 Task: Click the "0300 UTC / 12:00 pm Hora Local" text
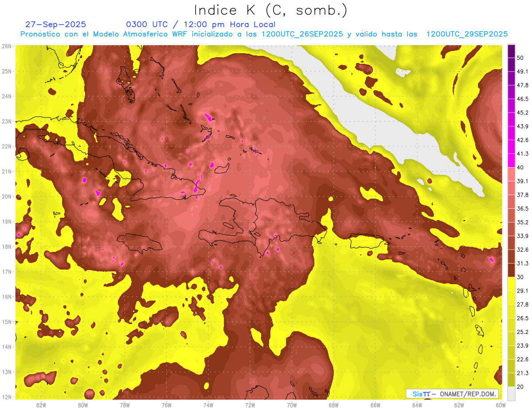(201, 25)
